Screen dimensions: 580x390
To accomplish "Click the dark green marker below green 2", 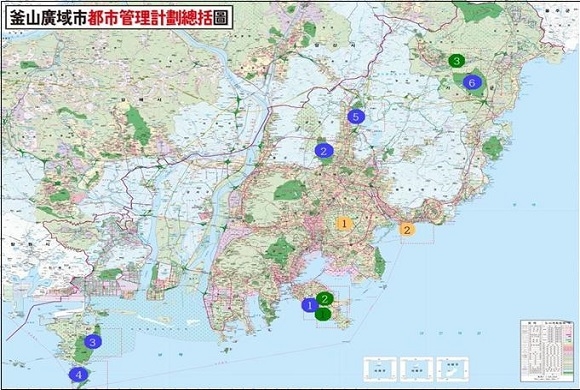I will pos(323,315).
